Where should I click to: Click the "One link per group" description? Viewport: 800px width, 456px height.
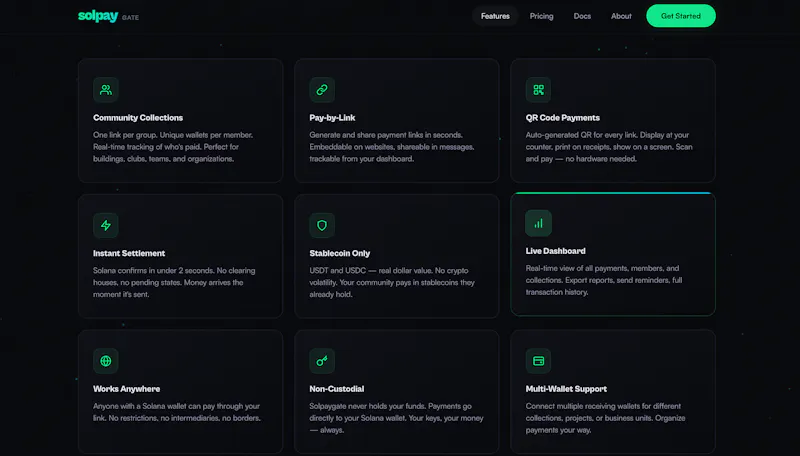[x=173, y=147]
